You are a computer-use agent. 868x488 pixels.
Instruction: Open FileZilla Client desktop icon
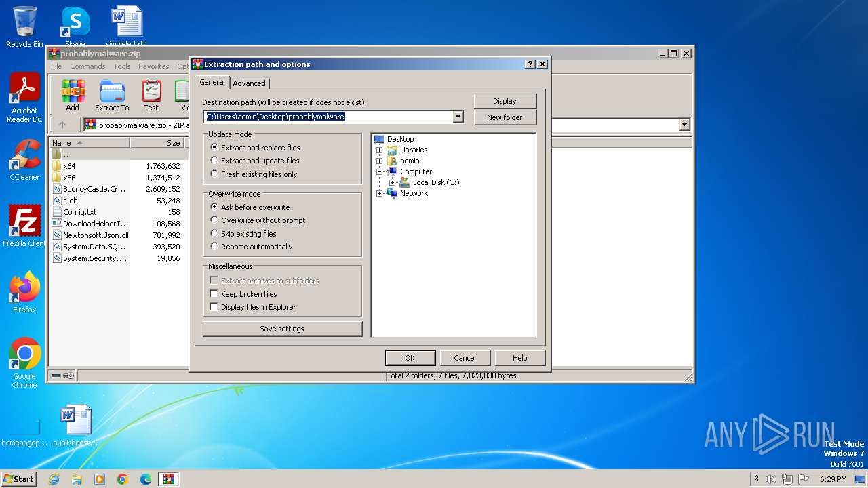24,226
